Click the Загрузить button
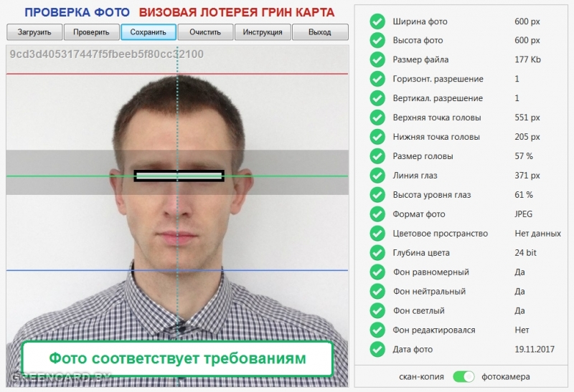Image resolution: width=574 pixels, height=392 pixels. [x=34, y=32]
